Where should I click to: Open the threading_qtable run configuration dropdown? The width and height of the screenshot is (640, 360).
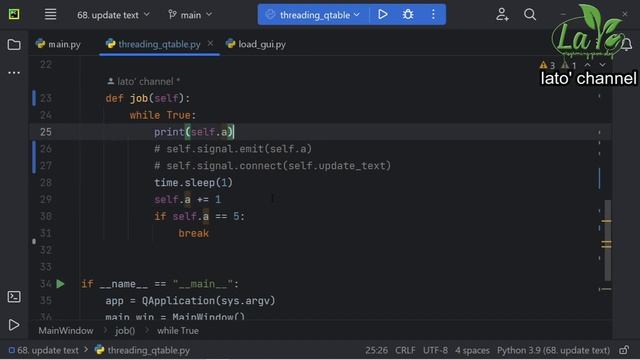click(x=313, y=15)
